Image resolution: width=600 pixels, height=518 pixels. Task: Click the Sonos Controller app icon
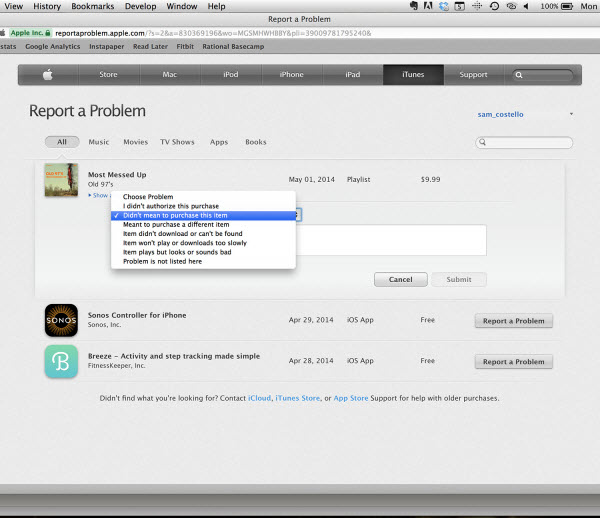[61, 320]
